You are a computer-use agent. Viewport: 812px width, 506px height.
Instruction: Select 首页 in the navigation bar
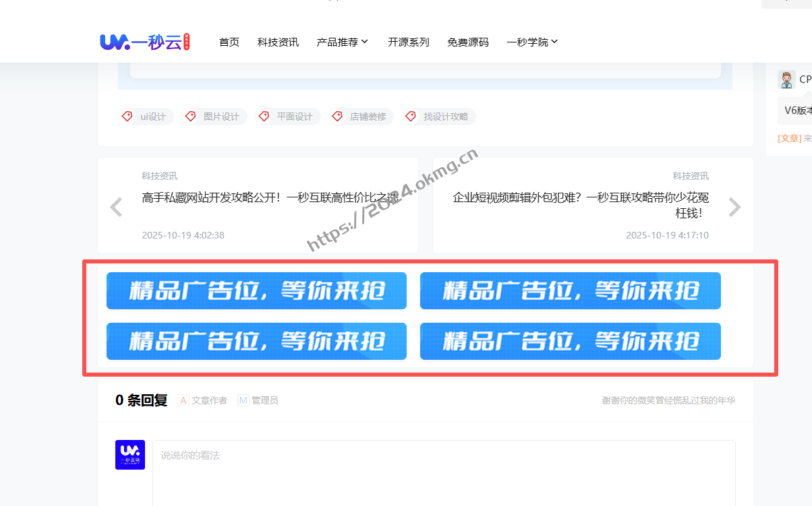(229, 41)
